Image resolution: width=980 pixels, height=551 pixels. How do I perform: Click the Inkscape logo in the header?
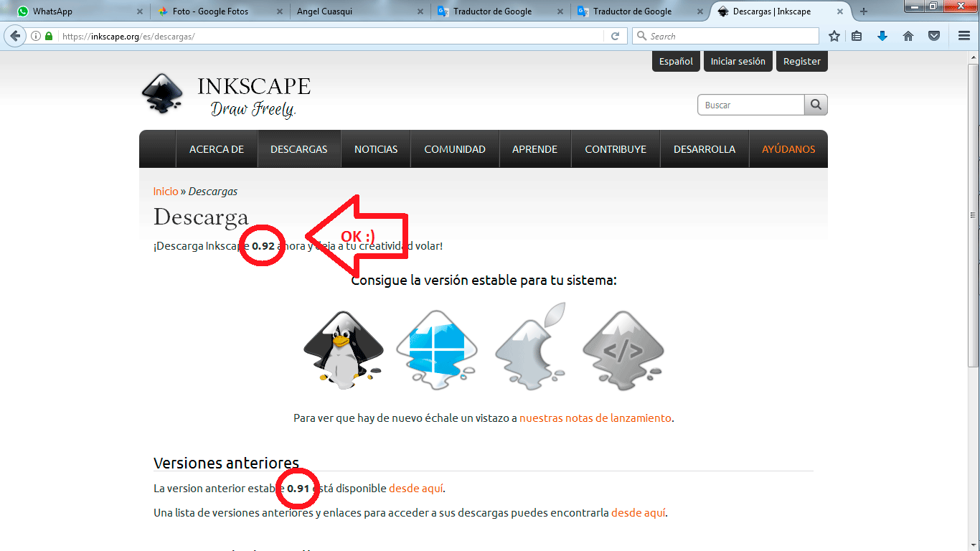pyautogui.click(x=162, y=93)
